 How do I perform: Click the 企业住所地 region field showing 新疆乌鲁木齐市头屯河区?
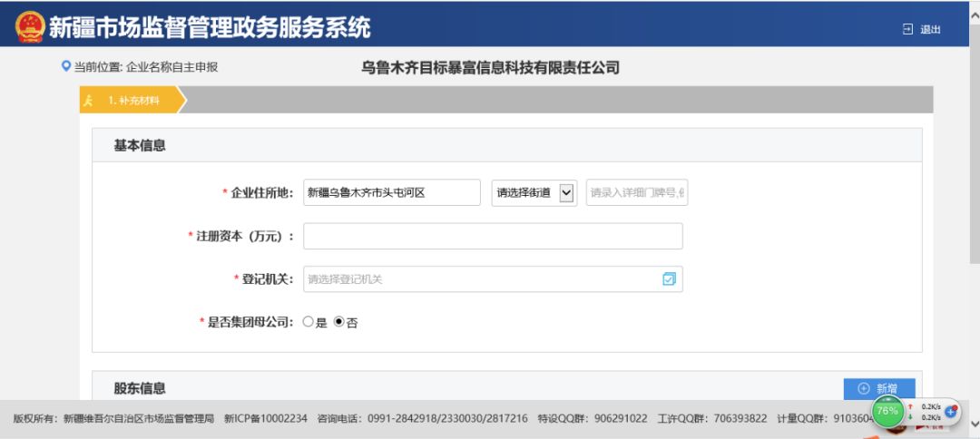[391, 192]
